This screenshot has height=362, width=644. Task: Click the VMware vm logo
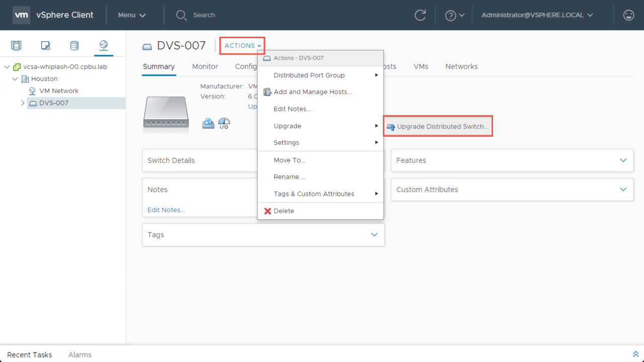(x=22, y=15)
